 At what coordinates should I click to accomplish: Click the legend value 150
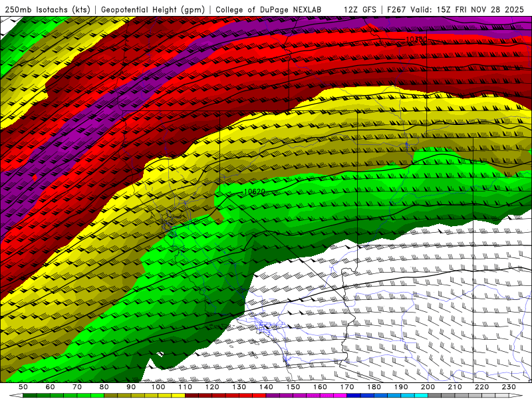pos(293,387)
